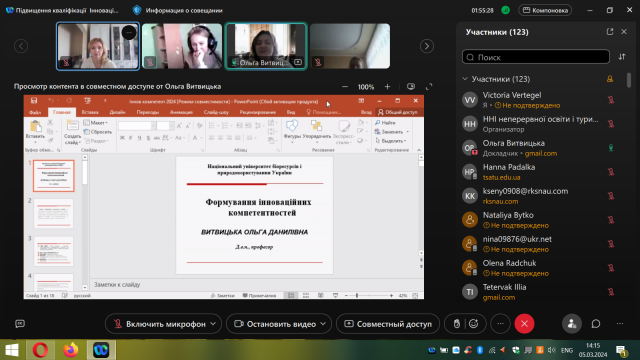Stop video button
640x360 pixels.
coord(275,324)
